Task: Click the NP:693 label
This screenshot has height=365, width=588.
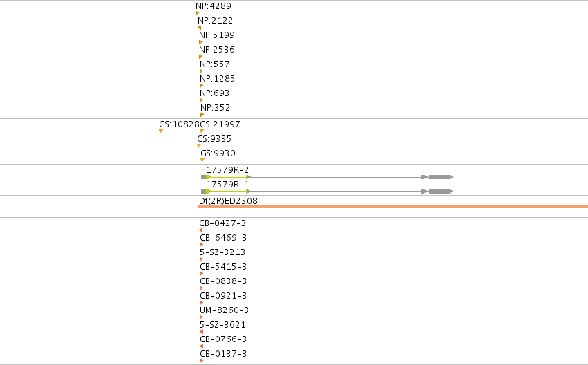Action: [214, 93]
